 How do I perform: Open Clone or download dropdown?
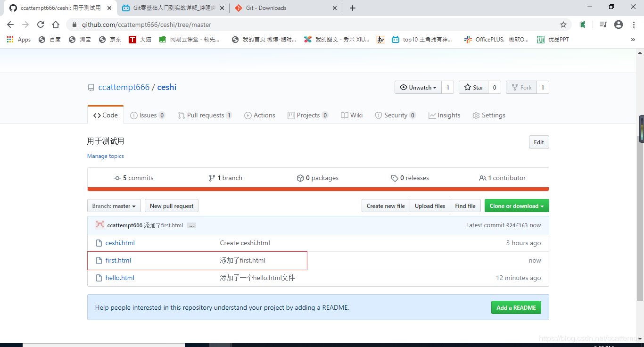coord(517,206)
